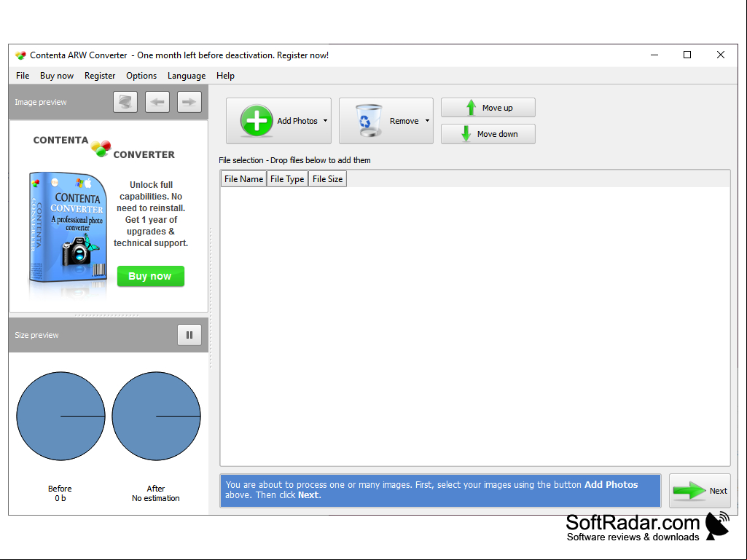Screen dimensions: 747x560
Task: Open the Register menu
Action: (x=100, y=76)
